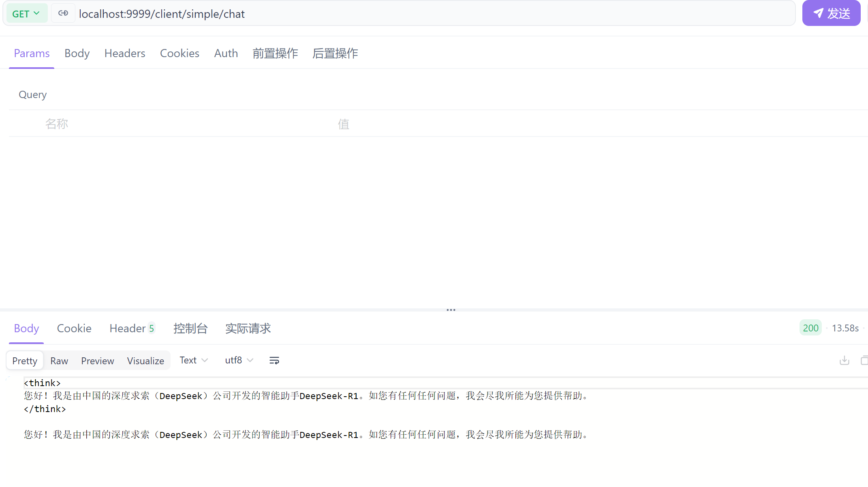This screenshot has width=868, height=487.
Task: Switch response view to Raw
Action: coord(59,361)
